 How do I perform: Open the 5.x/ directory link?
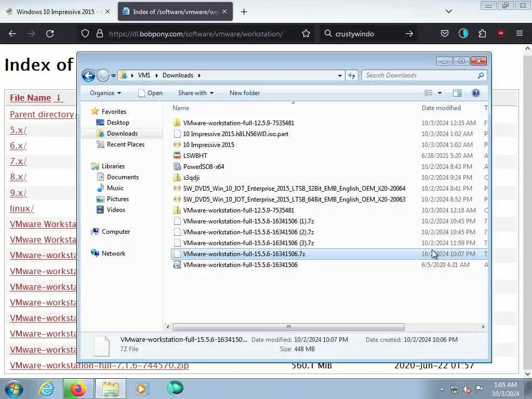[x=18, y=130]
